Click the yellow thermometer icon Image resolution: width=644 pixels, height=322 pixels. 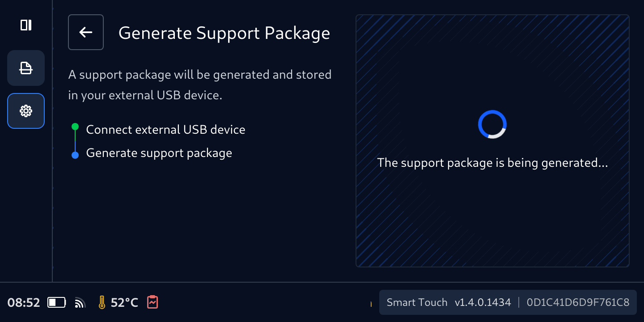coord(102,303)
